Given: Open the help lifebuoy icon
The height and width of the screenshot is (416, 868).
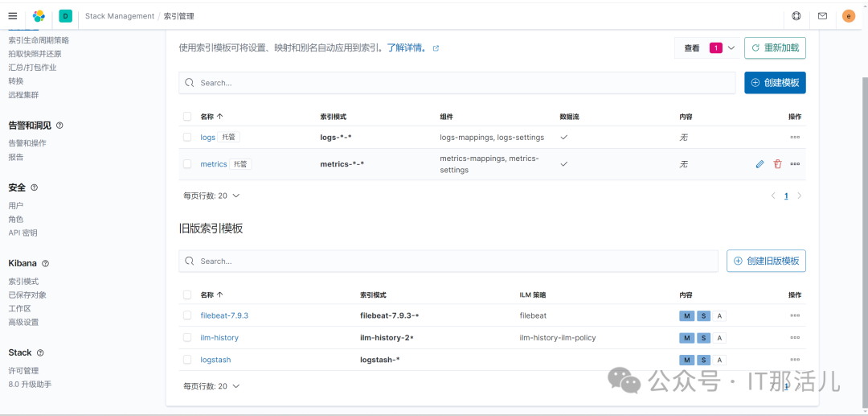Looking at the screenshot, I should 796,16.
